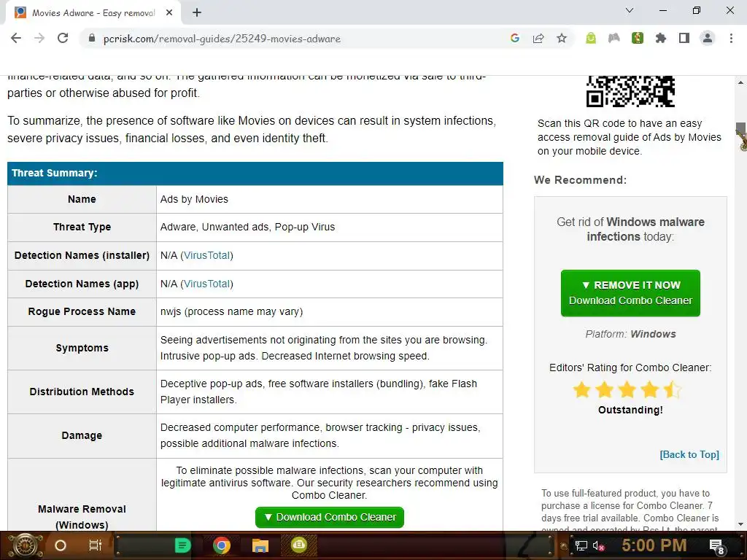The height and width of the screenshot is (560, 747).
Task: Click the muted volume tray icon
Action: click(598, 545)
